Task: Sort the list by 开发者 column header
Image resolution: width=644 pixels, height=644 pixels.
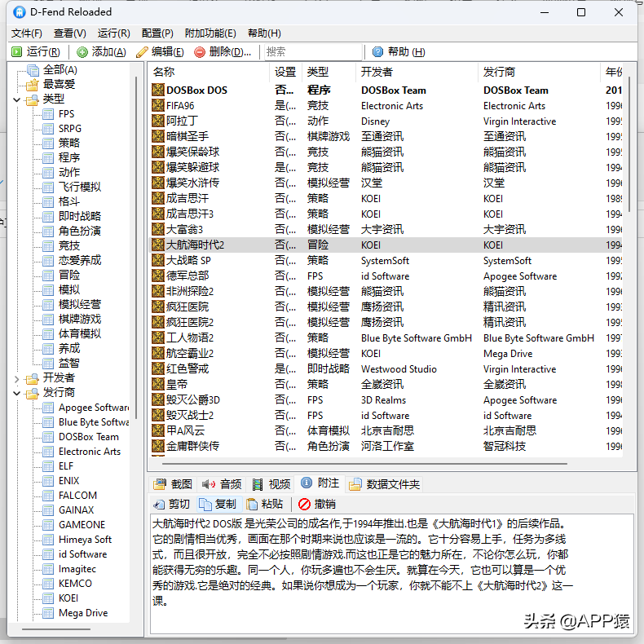Action: click(417, 72)
